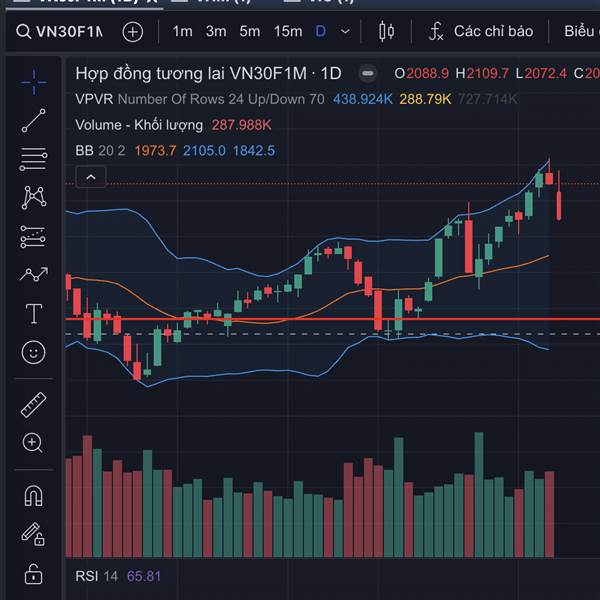The height and width of the screenshot is (600, 600).
Task: Open the forecasting and measurement tools
Action: coord(33,274)
